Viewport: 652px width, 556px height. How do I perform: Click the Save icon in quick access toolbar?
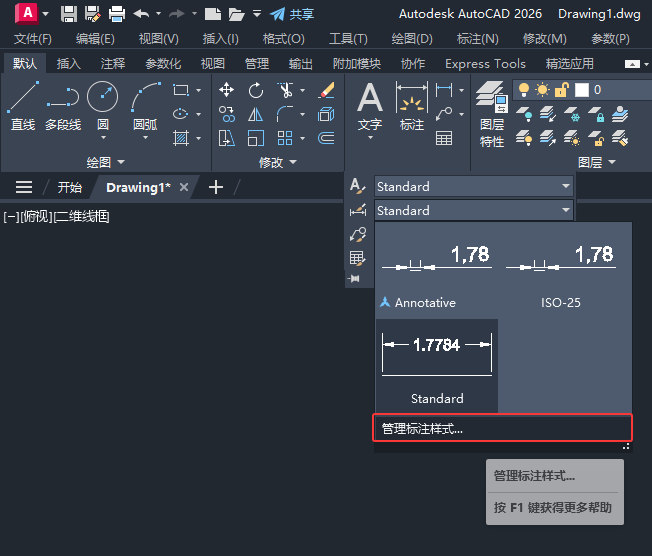(x=69, y=14)
